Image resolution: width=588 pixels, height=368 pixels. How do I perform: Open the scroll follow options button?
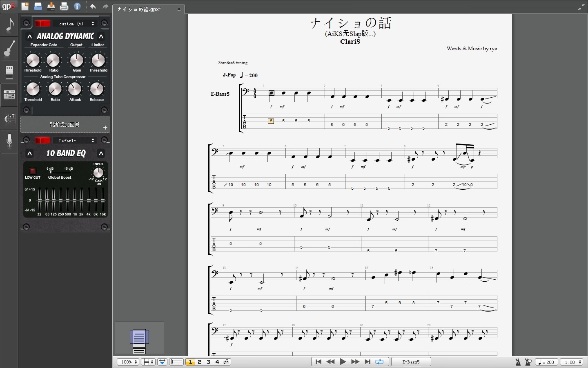[162, 362]
